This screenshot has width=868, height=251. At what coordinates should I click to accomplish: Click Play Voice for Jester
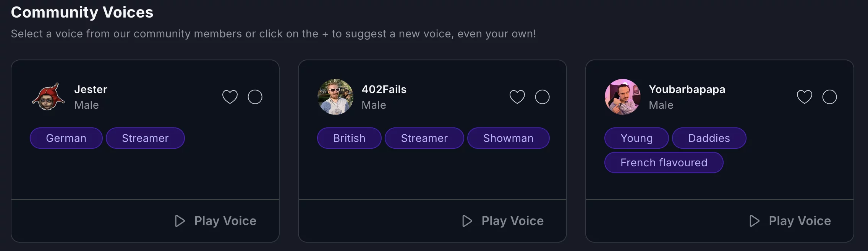point(225,220)
